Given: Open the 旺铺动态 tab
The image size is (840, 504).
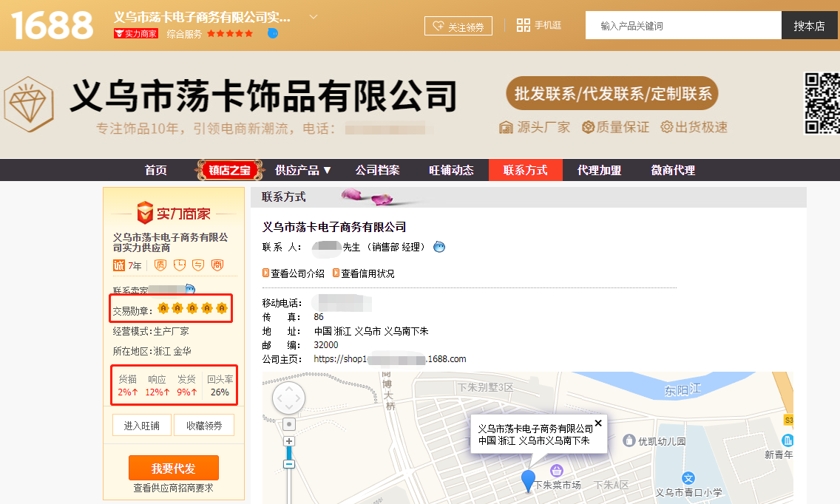Looking at the screenshot, I should (x=451, y=170).
